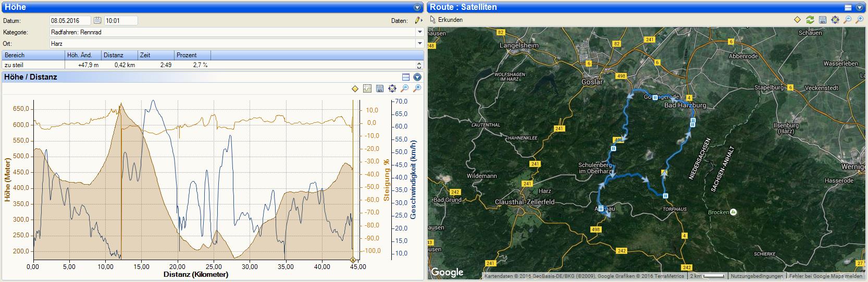Open the Nutzungsbedingungen link on the map
This screenshot has height=282, width=868.
pos(757,276)
